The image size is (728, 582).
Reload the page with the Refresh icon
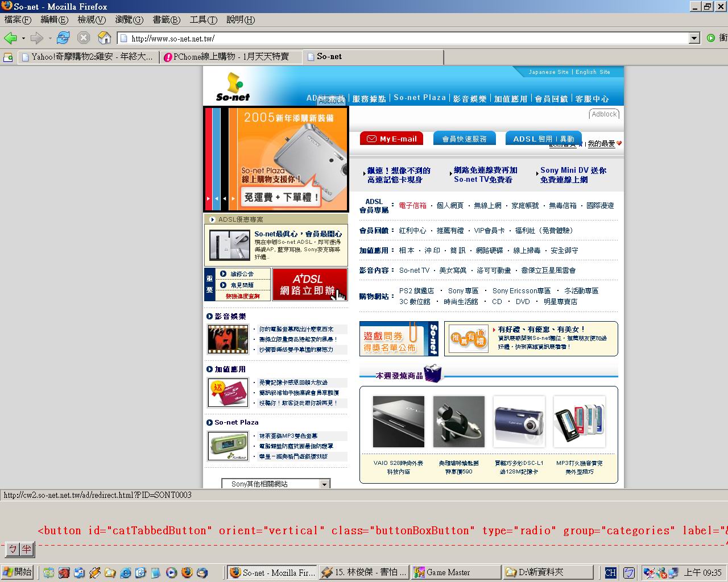coord(63,38)
